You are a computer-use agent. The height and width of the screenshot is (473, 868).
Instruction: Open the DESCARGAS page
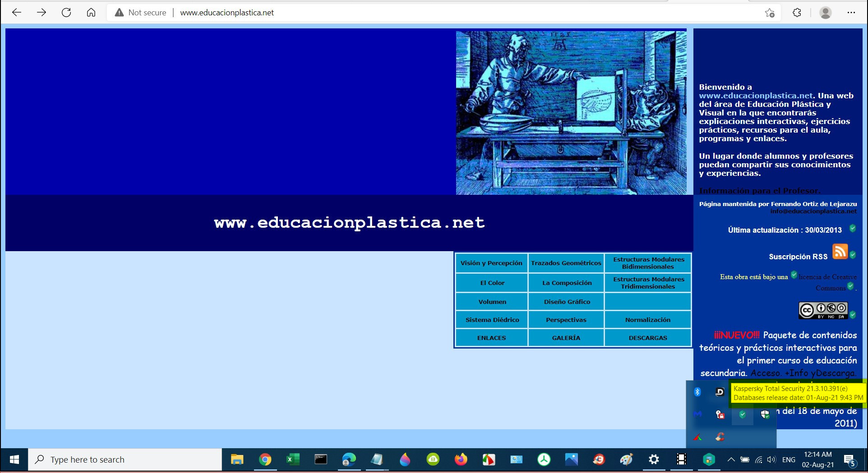pos(648,338)
